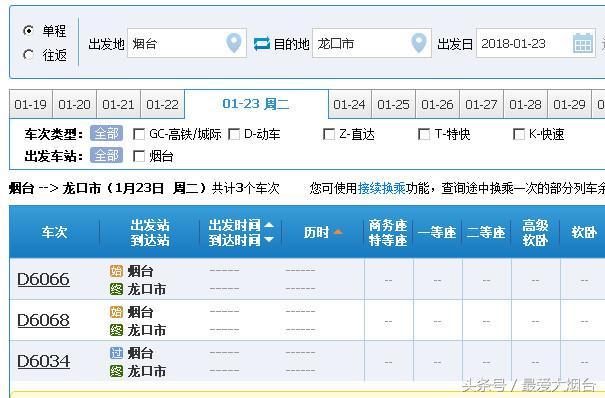Sort by duration using the 历时 arrow
The width and height of the screenshot is (605, 398).
coord(338,232)
